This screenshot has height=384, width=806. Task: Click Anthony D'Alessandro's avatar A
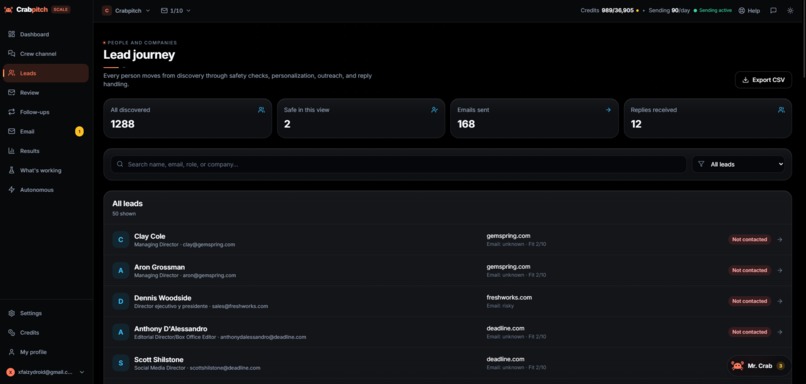pos(121,333)
